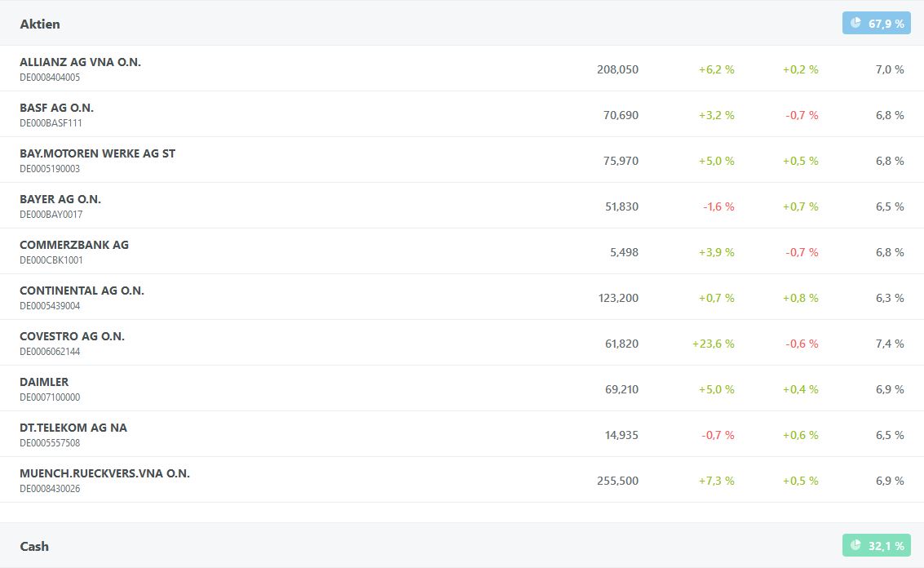Expand the Cash section header
The width and height of the screenshot is (924, 568).
click(x=34, y=546)
